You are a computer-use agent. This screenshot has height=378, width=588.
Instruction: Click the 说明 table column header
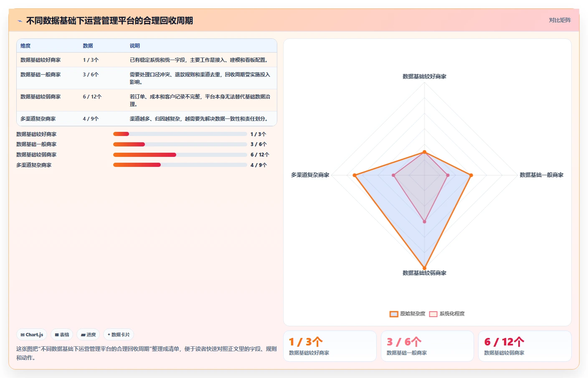(x=134, y=46)
